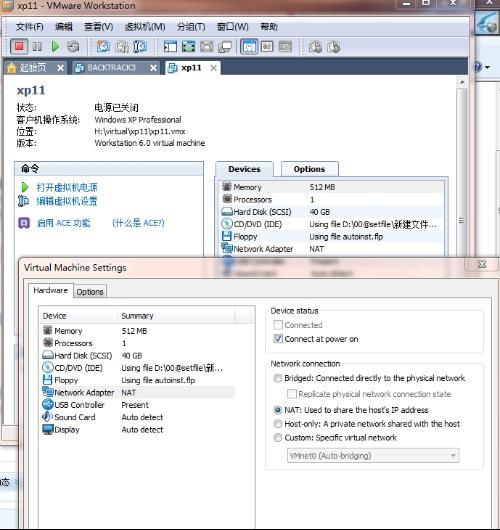Select the Bridged network radio button
Screen dimensions: 500x530
(278, 378)
